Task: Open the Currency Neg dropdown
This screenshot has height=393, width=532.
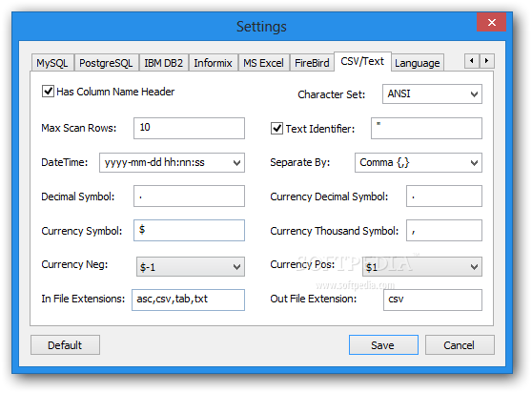Action: tap(191, 267)
